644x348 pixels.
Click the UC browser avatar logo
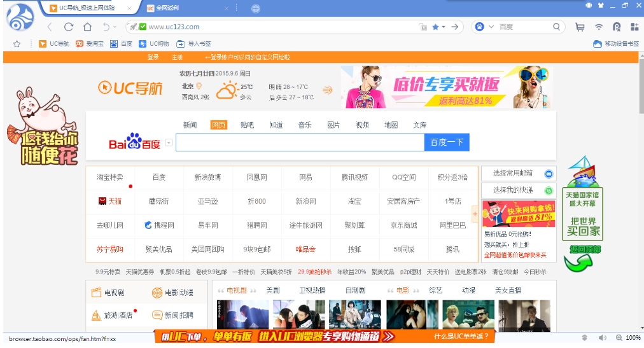[20, 17]
